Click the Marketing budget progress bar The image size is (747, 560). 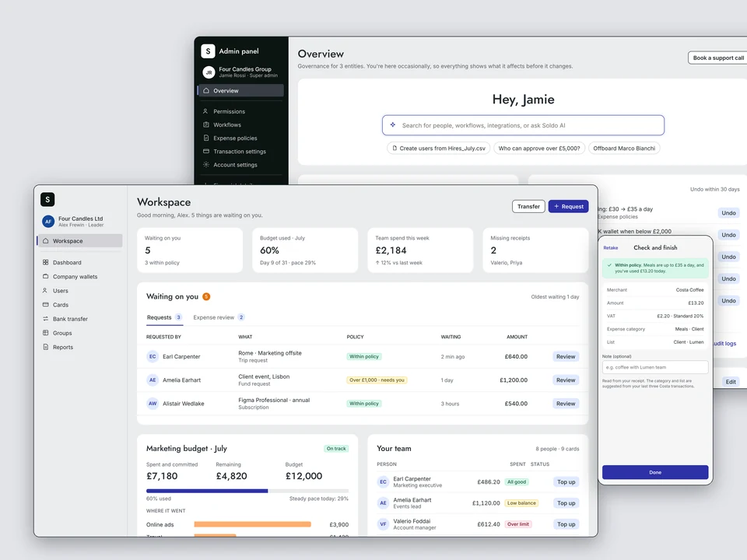(247, 491)
